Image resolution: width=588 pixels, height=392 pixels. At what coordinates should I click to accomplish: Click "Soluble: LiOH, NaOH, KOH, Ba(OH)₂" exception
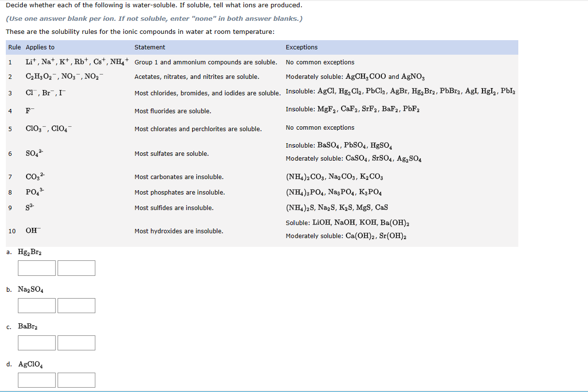click(x=348, y=223)
